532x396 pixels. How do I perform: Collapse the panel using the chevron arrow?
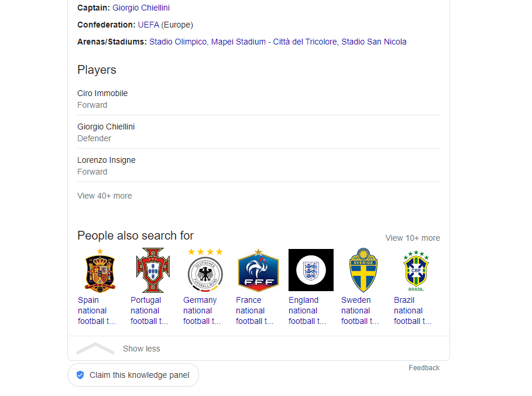(x=95, y=348)
